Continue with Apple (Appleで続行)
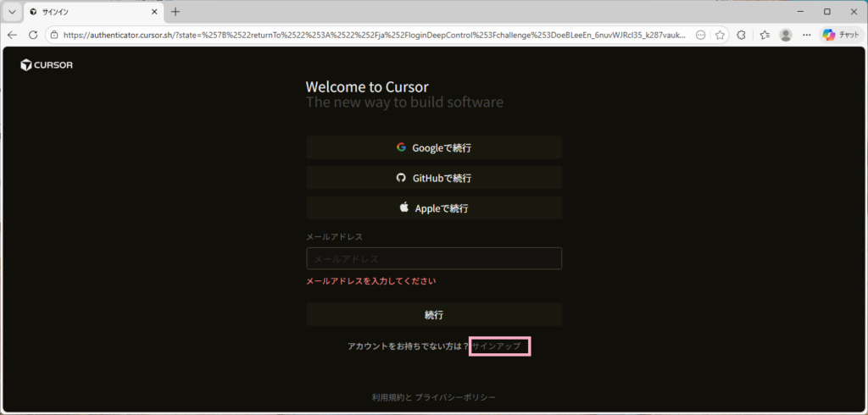868x415 pixels. (434, 207)
